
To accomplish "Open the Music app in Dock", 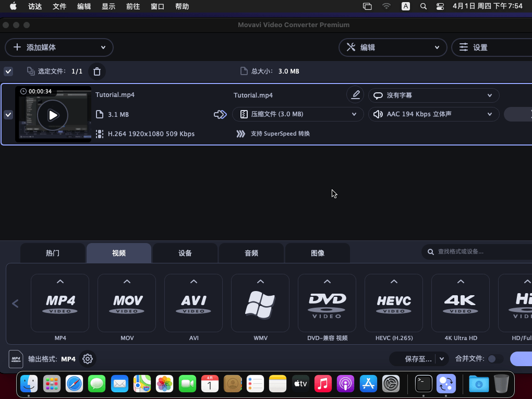I will pos(323,384).
